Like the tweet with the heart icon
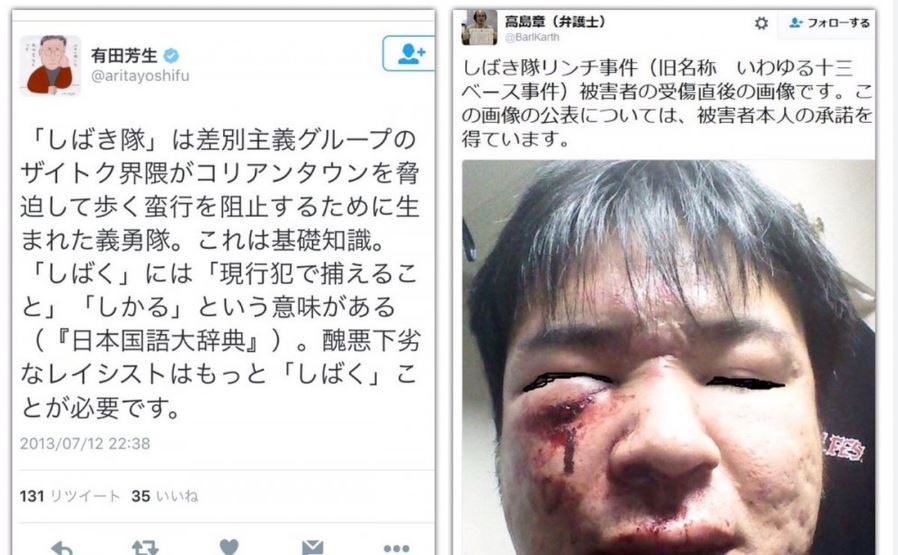 tap(229, 548)
